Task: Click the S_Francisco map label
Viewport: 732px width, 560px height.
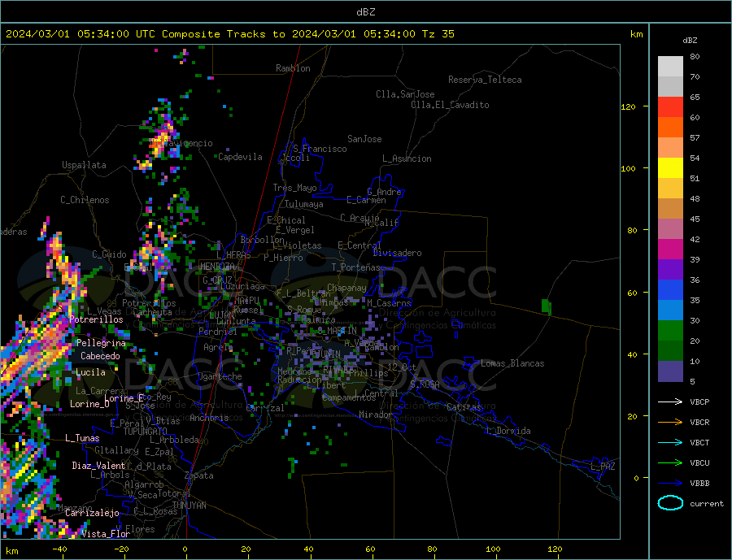Action: click(x=320, y=149)
